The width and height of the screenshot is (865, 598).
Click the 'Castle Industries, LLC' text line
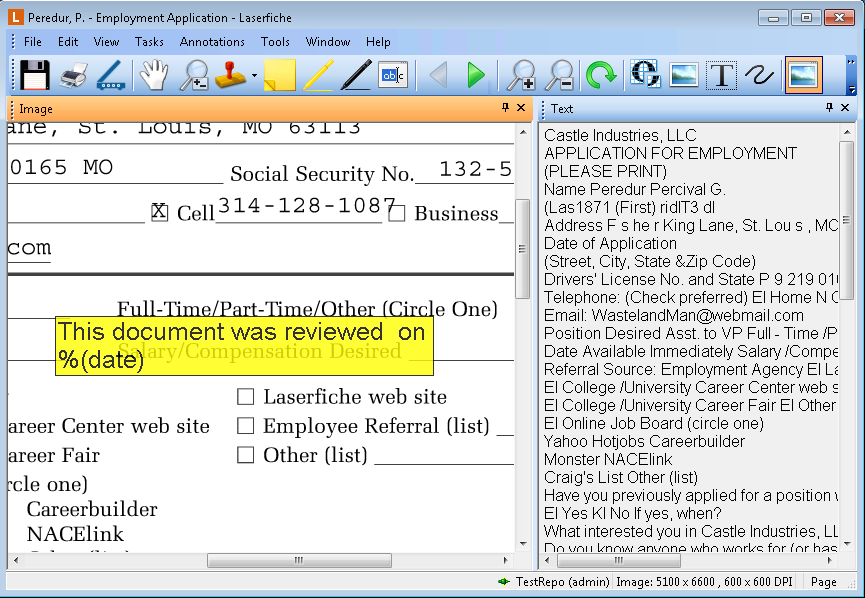[620, 135]
